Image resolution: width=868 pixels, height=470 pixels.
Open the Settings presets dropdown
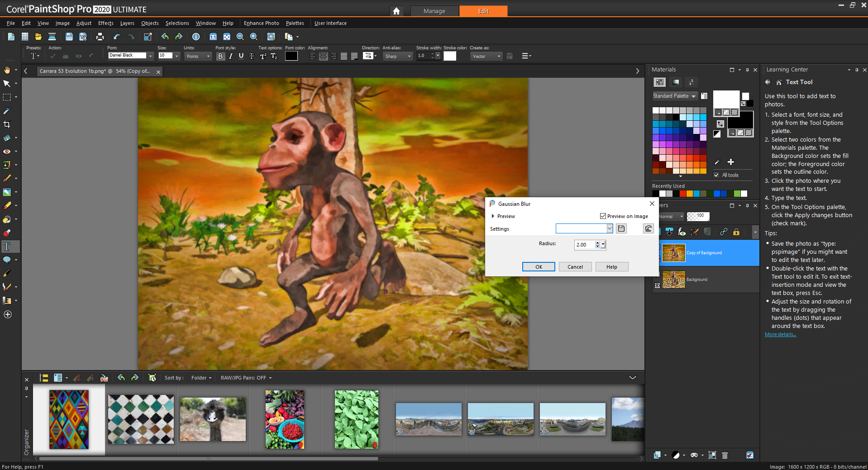[609, 229]
